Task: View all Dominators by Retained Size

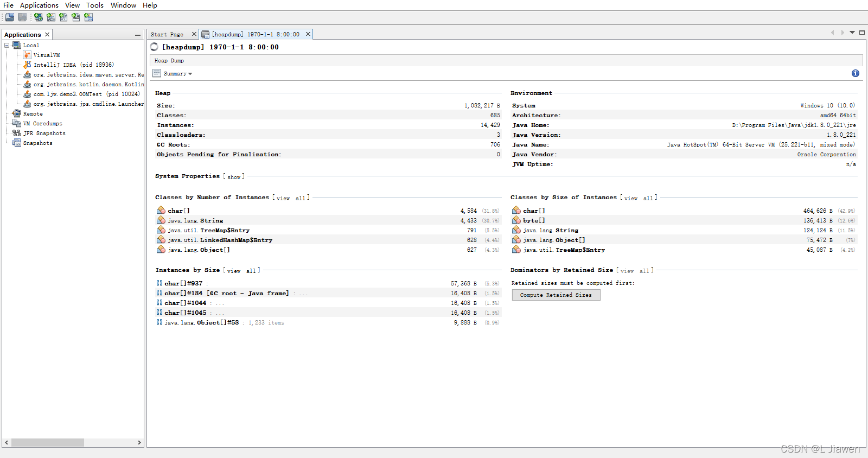Action: click(635, 271)
